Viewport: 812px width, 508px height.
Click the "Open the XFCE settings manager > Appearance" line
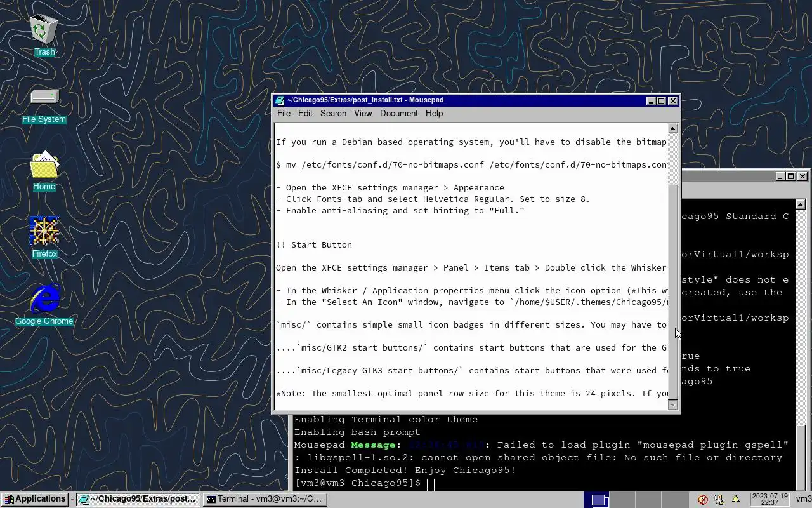click(390, 187)
